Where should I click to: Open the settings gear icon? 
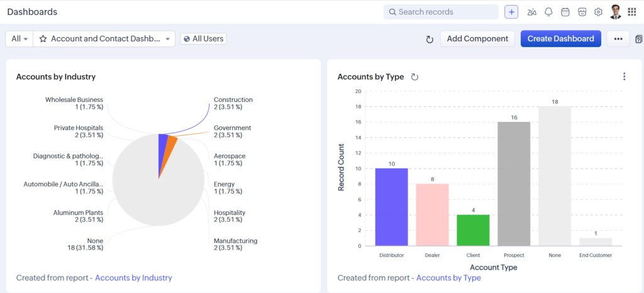tap(599, 12)
